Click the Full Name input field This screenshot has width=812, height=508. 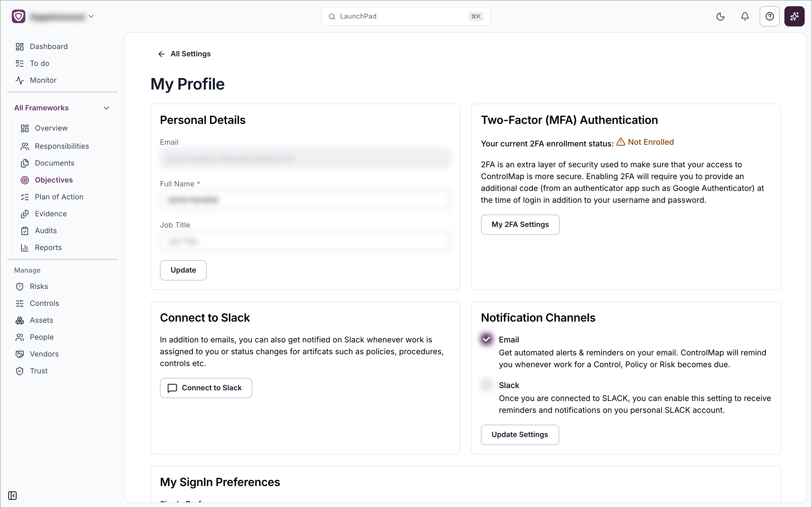[305, 200]
